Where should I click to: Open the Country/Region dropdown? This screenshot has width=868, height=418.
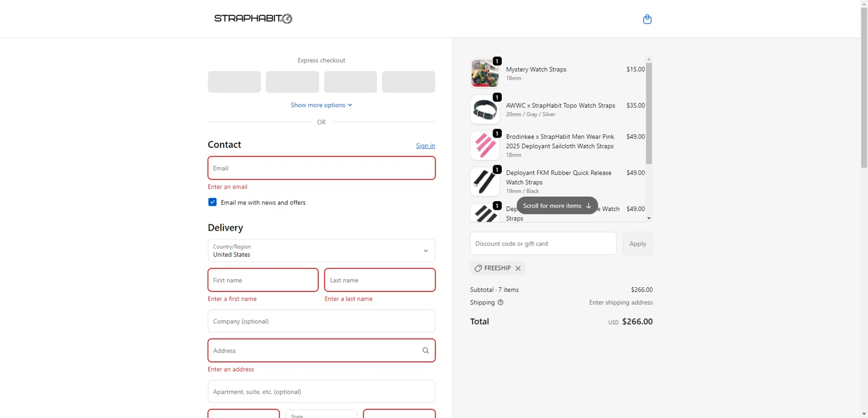[321, 250]
